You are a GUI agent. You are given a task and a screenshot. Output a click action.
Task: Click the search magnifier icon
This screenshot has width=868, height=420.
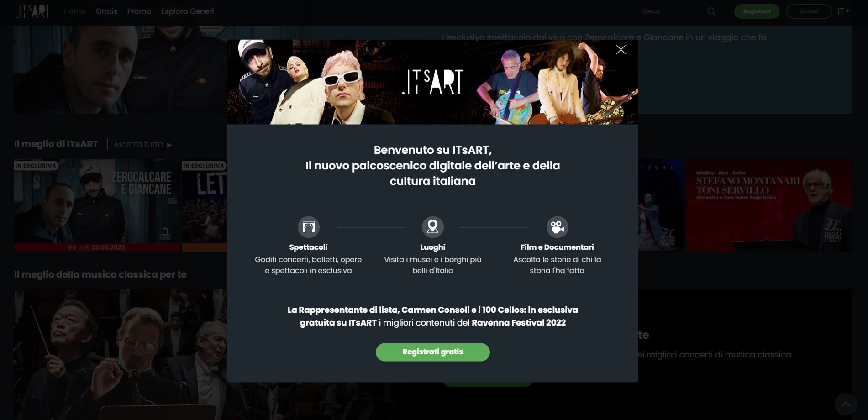pos(711,11)
